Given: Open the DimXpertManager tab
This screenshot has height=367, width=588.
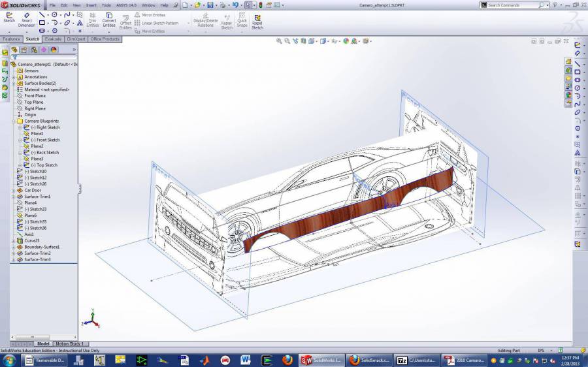Looking at the screenshot, I should pyautogui.click(x=44, y=50).
